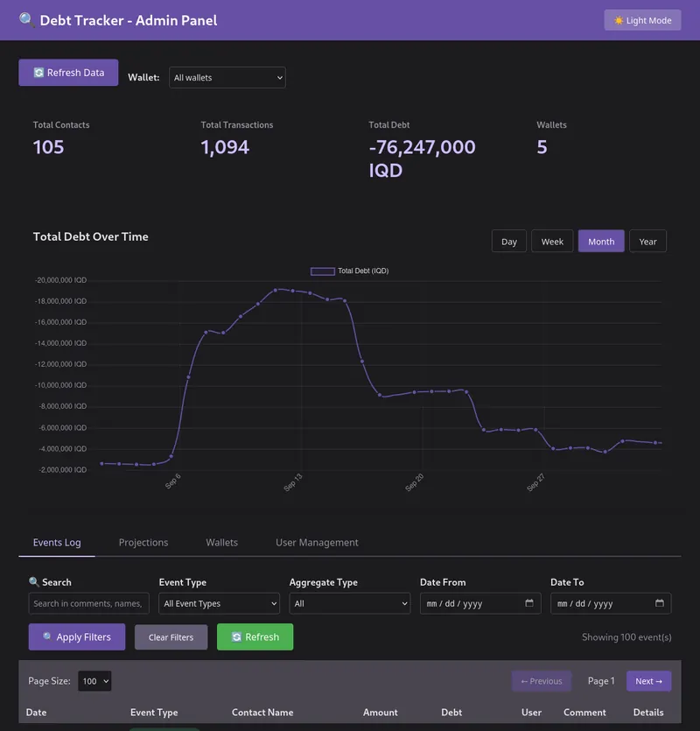Click the Clear Filters button
This screenshot has width=700, height=731.
pos(171,637)
